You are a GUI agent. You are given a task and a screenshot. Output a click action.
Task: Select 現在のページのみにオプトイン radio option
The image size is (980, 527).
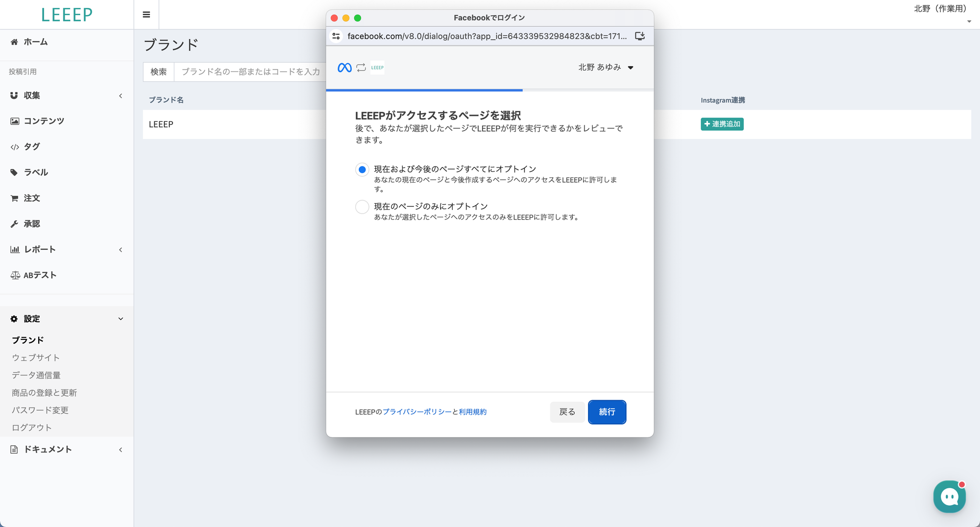(362, 207)
